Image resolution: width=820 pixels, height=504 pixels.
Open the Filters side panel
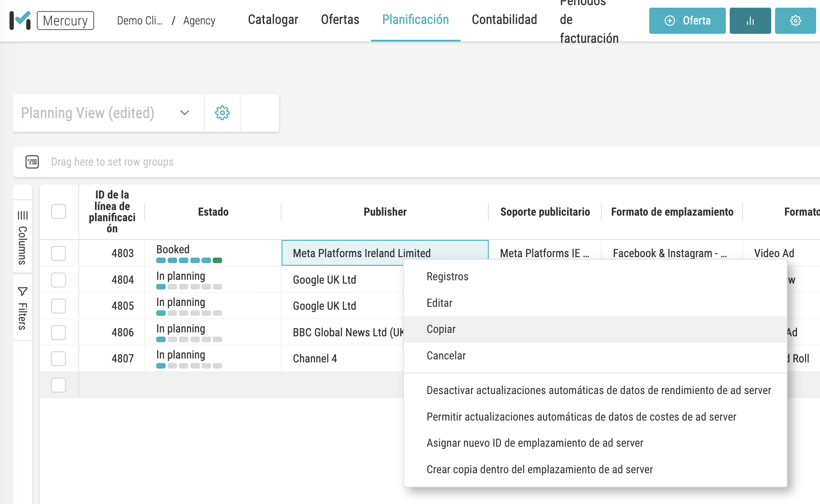(23, 308)
